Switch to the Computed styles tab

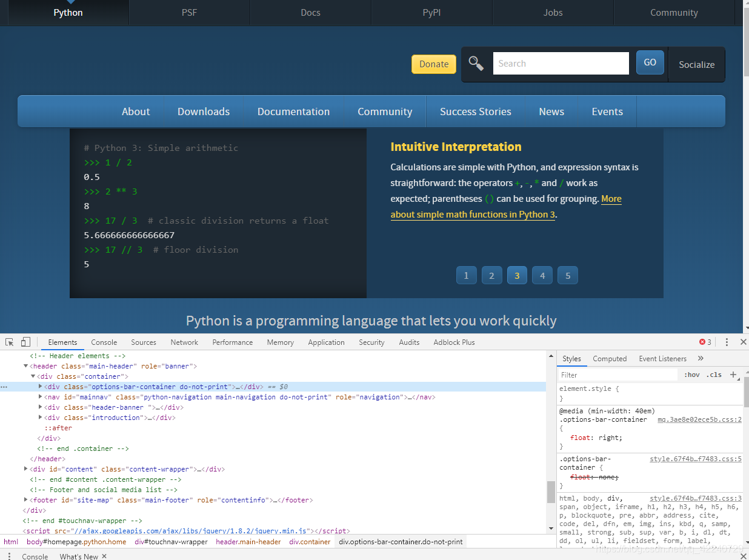point(610,359)
